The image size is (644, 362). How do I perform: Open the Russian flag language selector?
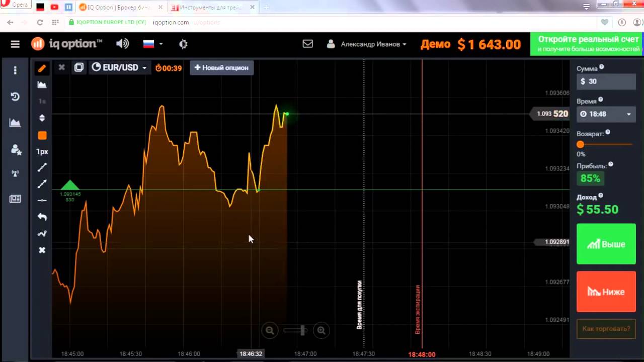coord(153,44)
